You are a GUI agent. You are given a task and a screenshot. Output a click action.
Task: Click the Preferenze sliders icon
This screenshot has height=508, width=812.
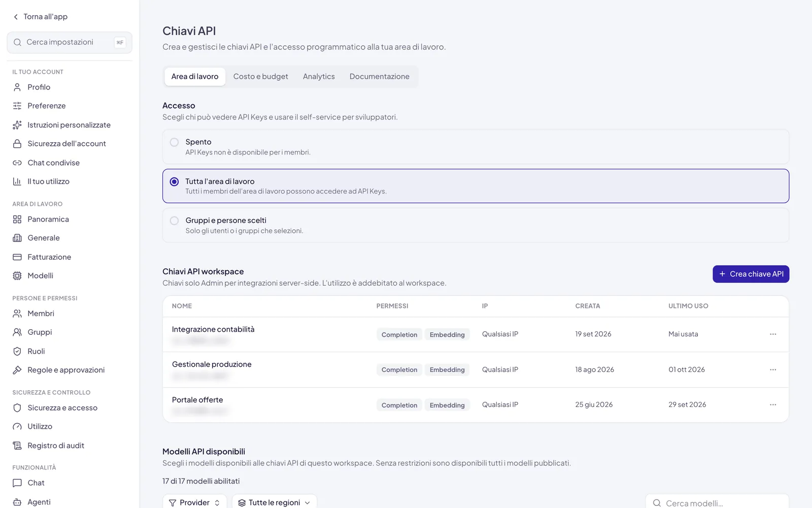tap(17, 106)
